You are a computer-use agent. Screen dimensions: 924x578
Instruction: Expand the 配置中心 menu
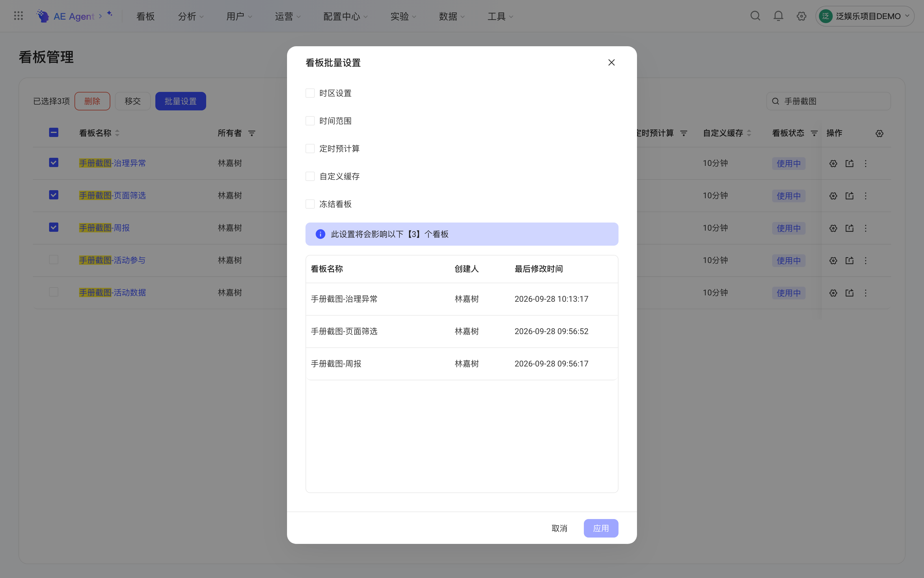point(345,16)
